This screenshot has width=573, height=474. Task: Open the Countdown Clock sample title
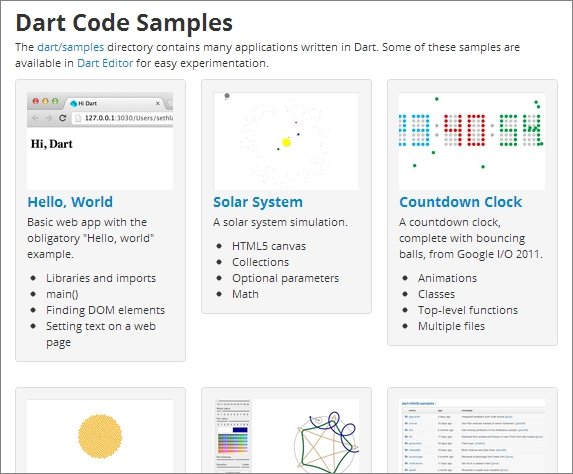tap(460, 202)
